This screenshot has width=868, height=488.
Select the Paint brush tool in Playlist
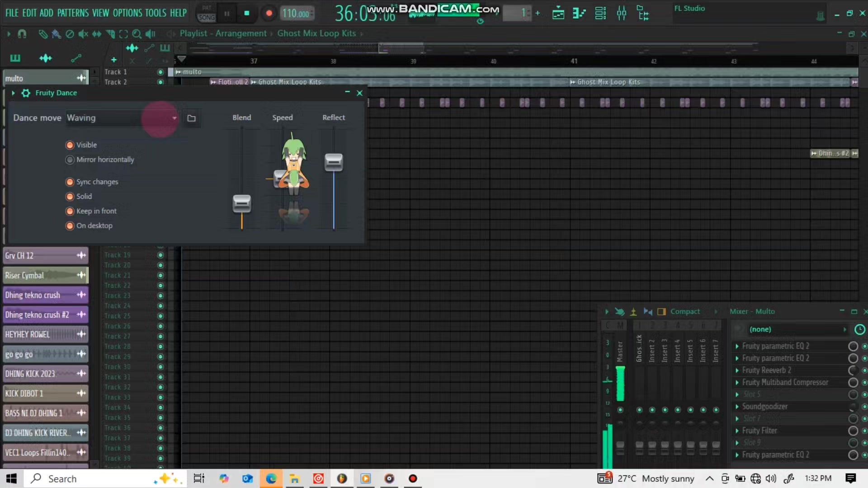coord(56,34)
